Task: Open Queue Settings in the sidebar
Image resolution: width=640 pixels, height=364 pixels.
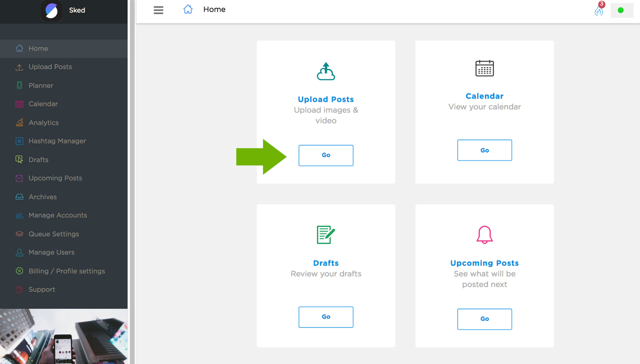Action: pos(53,234)
